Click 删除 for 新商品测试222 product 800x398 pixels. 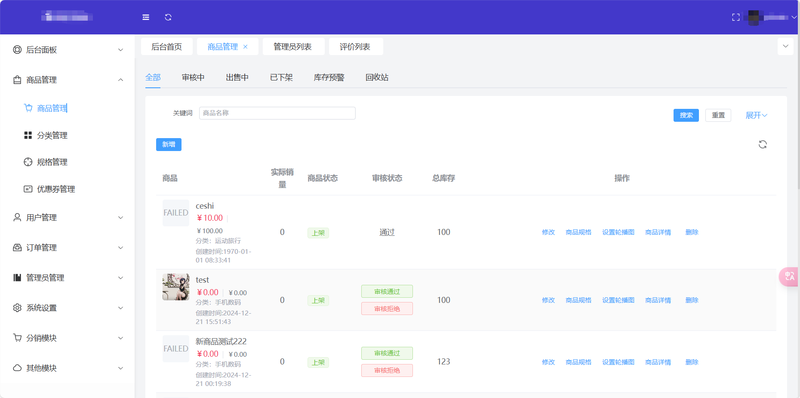692,362
